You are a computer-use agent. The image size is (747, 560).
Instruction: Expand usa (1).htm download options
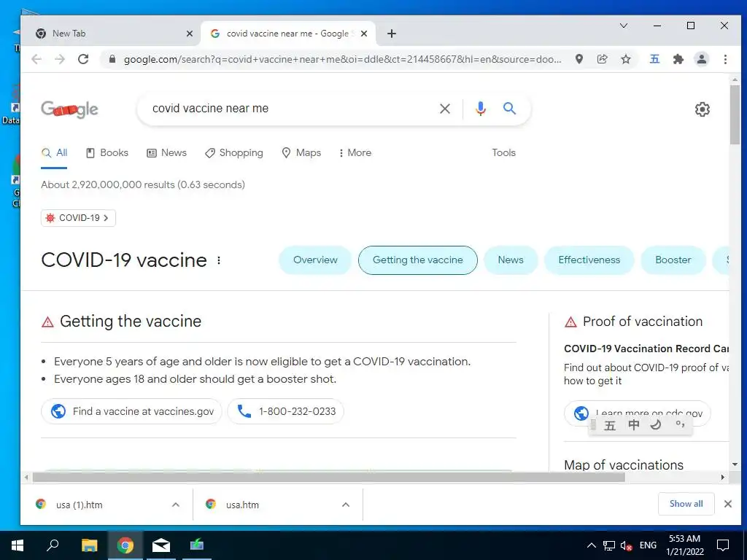176,505
